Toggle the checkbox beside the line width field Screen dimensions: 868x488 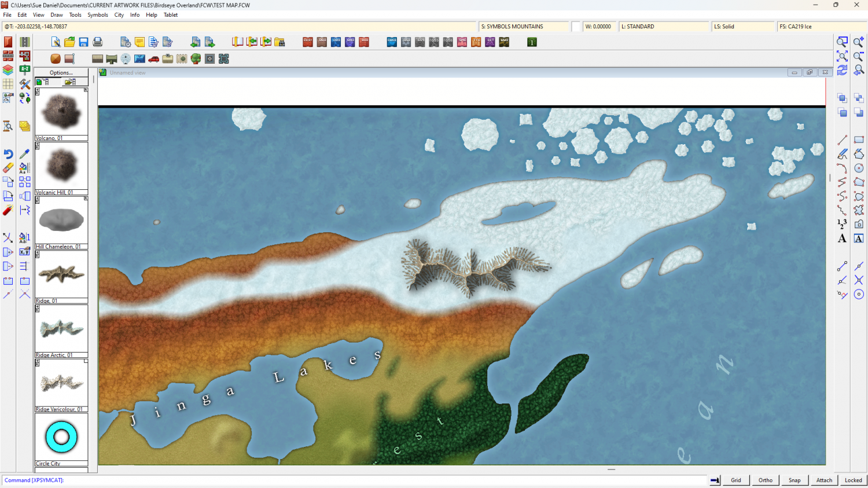coord(576,27)
